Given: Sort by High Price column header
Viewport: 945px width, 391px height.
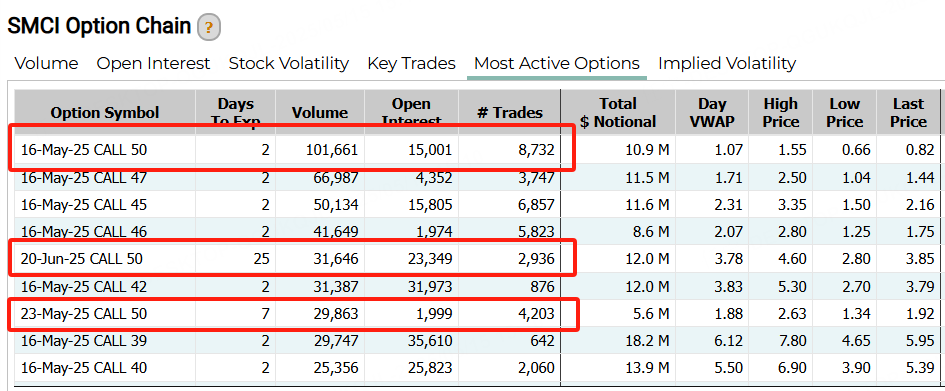Looking at the screenshot, I should [x=780, y=113].
